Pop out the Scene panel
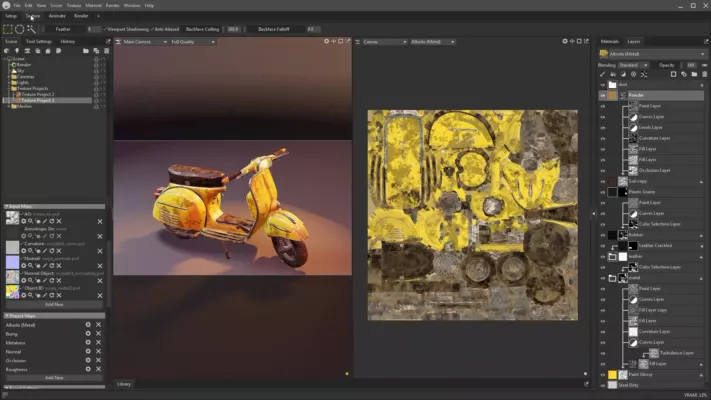 [108, 41]
